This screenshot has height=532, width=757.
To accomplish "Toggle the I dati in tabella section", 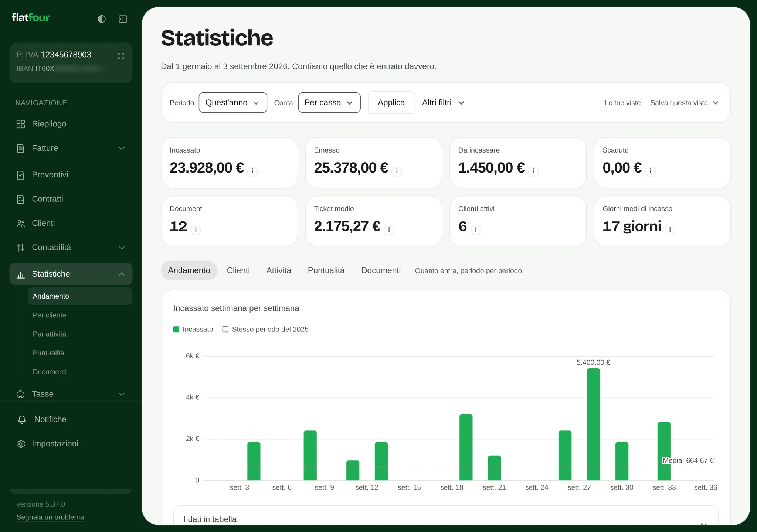I will click(x=445, y=515).
